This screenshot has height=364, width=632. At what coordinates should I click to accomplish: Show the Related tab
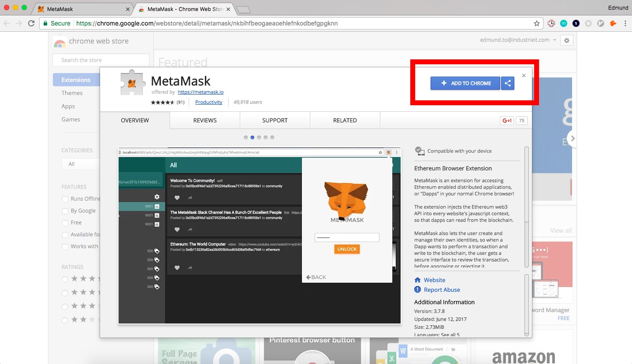coord(345,120)
